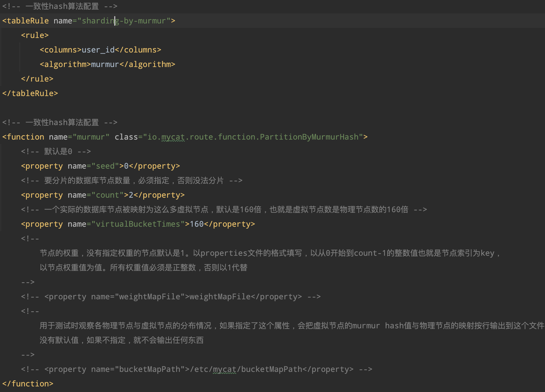Click the closing tableRule tag
The height and width of the screenshot is (392, 545).
click(30, 94)
